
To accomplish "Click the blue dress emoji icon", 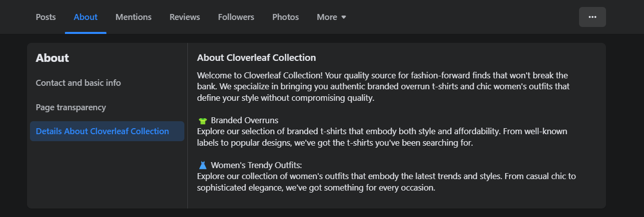I will [x=203, y=165].
